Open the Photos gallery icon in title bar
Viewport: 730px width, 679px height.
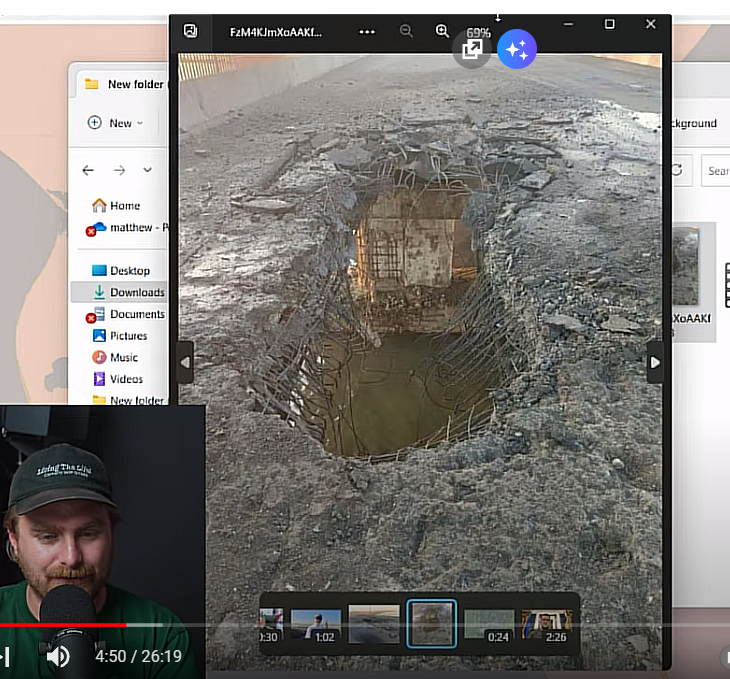tap(191, 31)
